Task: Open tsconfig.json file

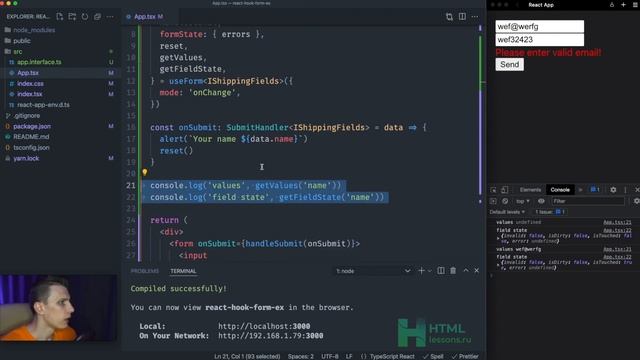Action: pyautogui.click(x=31, y=147)
